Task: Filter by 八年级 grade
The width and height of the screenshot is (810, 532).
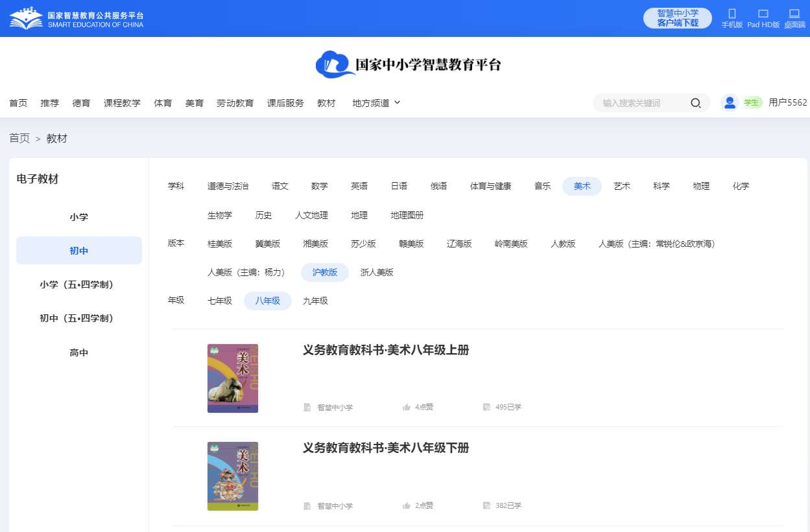Action: 268,301
